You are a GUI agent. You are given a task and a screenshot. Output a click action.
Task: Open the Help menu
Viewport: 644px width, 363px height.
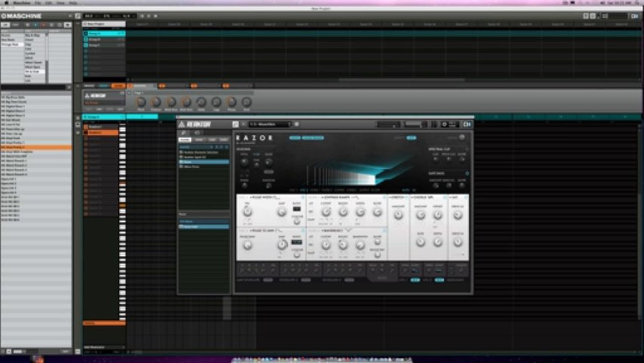pos(73,3)
